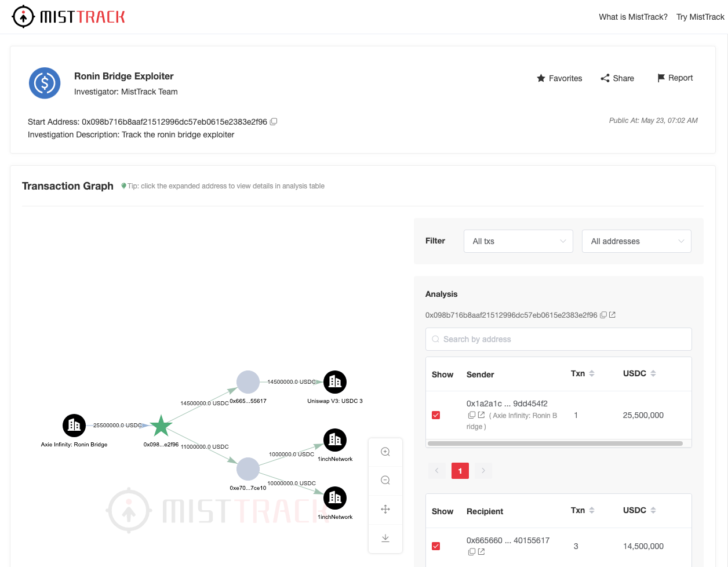Screen dimensions: 728x567
Task: Select 1inchNetwork node receiving 10000000.0 USDC
Action: (335, 498)
